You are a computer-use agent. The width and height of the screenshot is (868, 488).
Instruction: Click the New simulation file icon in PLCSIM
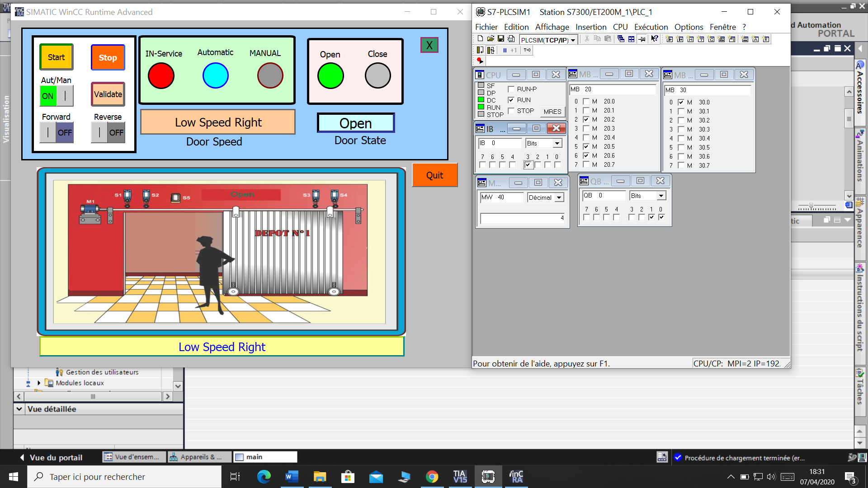coord(480,39)
